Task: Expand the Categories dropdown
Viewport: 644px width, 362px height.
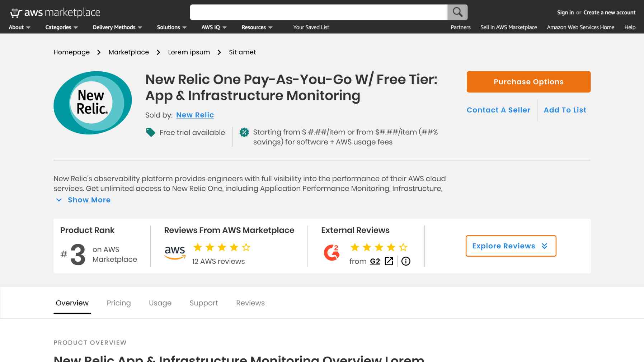Action: (61, 27)
